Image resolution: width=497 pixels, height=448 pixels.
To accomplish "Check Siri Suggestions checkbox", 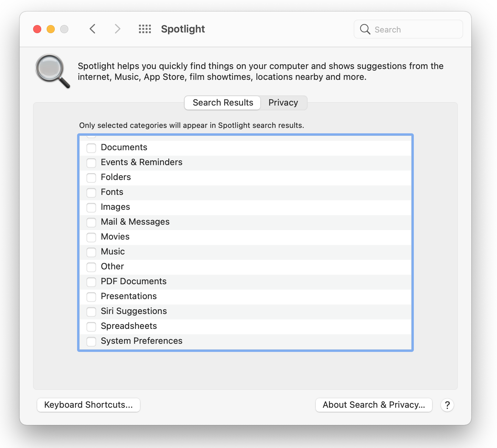I will click(x=91, y=312).
